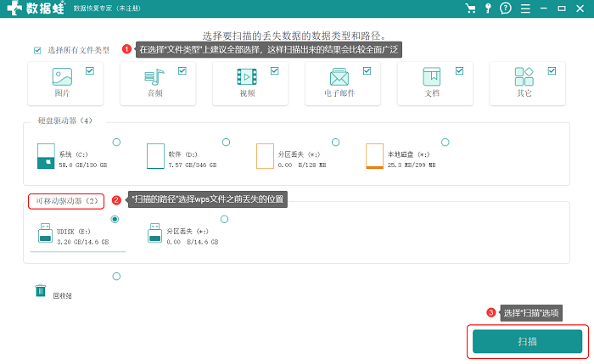Select the 电子邮件 envelope icon

tap(339, 77)
